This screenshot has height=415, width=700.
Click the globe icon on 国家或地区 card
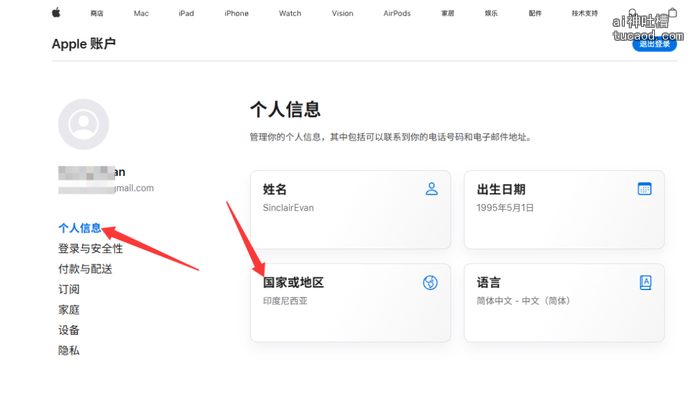(430, 282)
